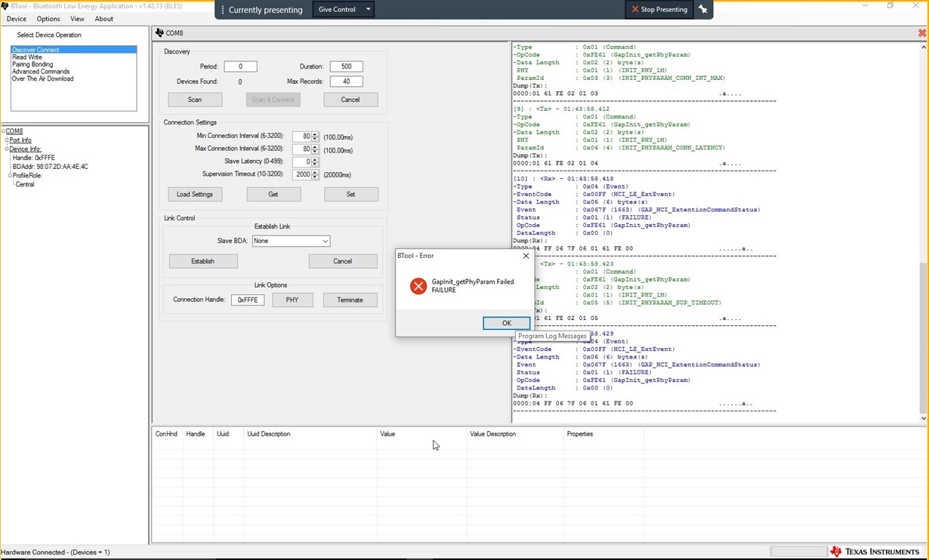Close the COM8 tab with red X
Screen dimensions: 929x560
922,33
